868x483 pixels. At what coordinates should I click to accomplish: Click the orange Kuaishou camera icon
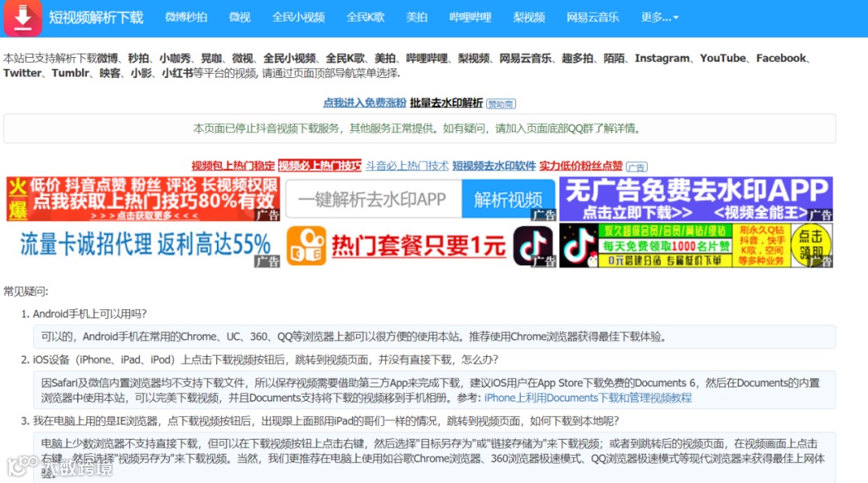point(306,246)
